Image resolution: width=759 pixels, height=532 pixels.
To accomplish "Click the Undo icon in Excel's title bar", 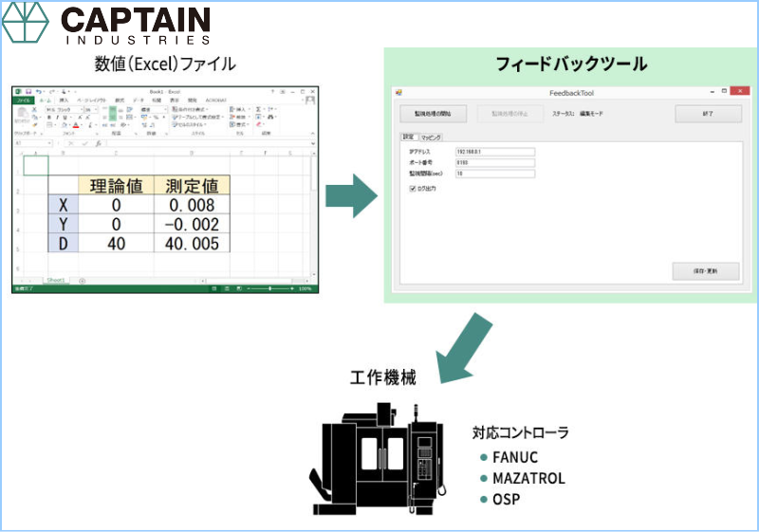I will pyautogui.click(x=38, y=91).
